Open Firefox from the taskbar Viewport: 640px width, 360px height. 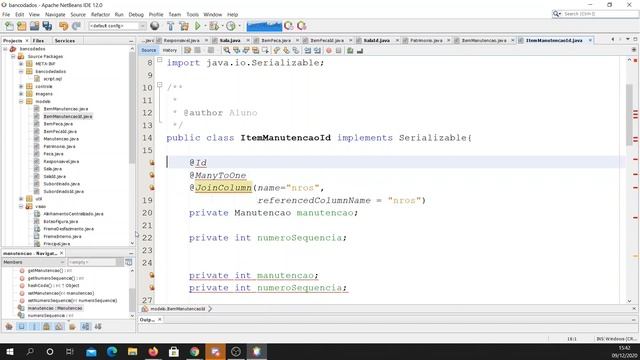click(153, 351)
